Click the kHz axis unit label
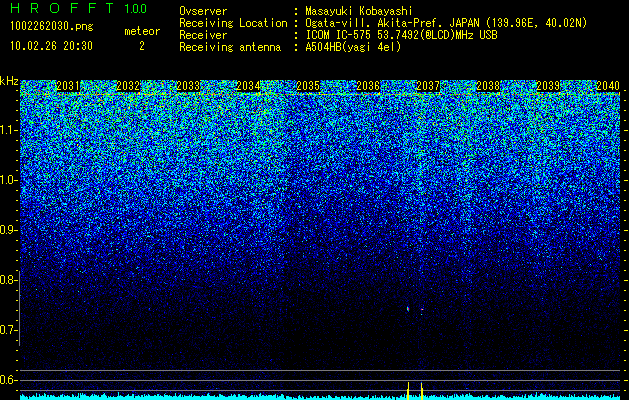 pyautogui.click(x=9, y=81)
